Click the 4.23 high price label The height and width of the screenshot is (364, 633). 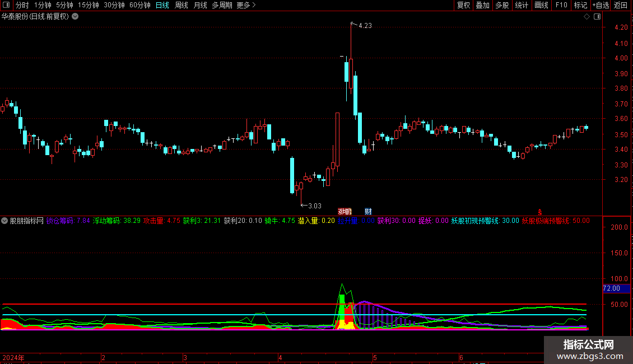click(365, 25)
